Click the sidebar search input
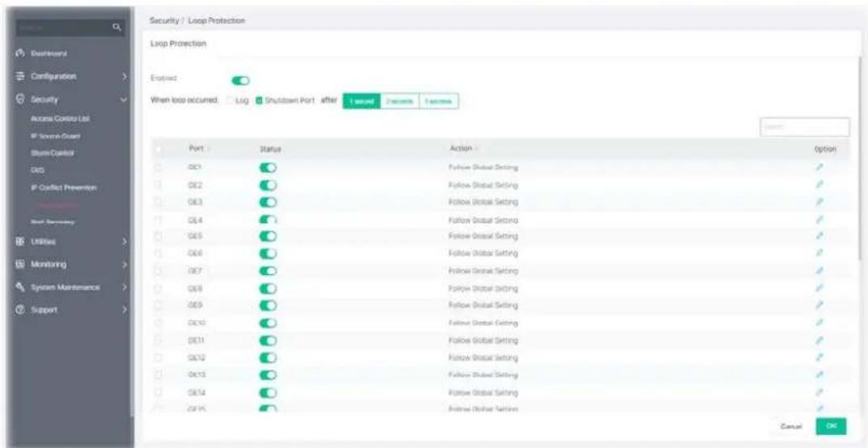Image resolution: width=868 pixels, height=448 pixels. [70, 27]
